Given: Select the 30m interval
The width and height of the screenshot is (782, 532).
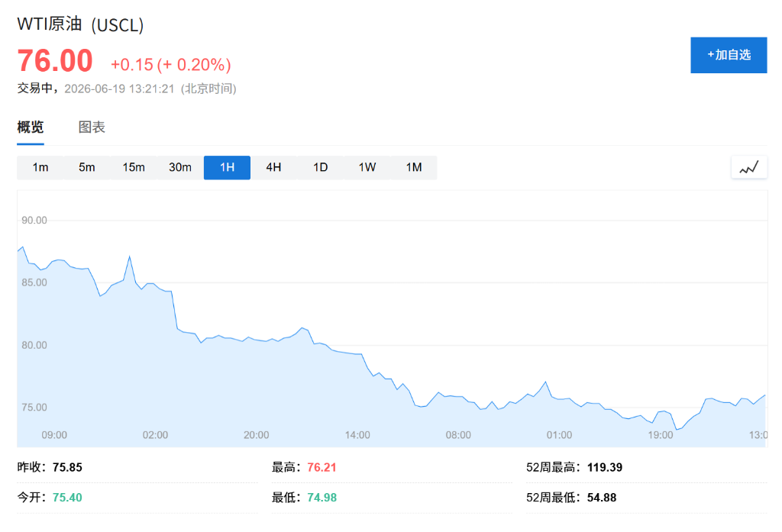Looking at the screenshot, I should click(x=180, y=167).
